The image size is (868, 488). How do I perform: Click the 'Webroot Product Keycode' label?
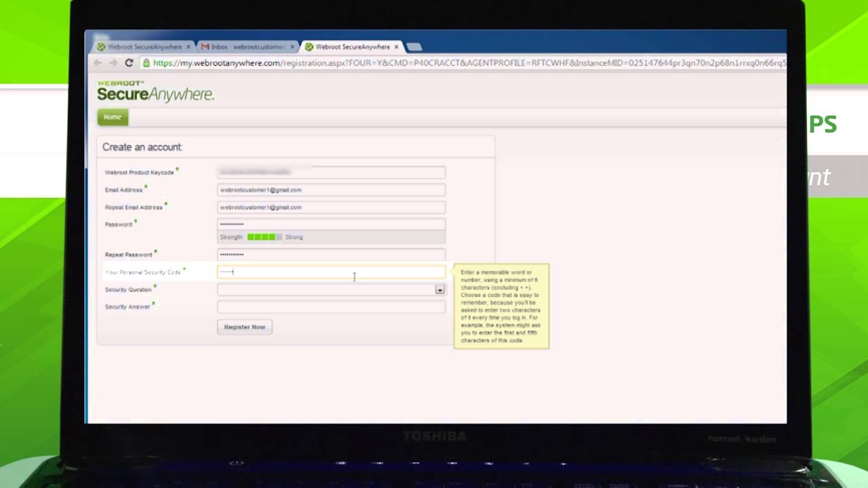pyautogui.click(x=140, y=173)
